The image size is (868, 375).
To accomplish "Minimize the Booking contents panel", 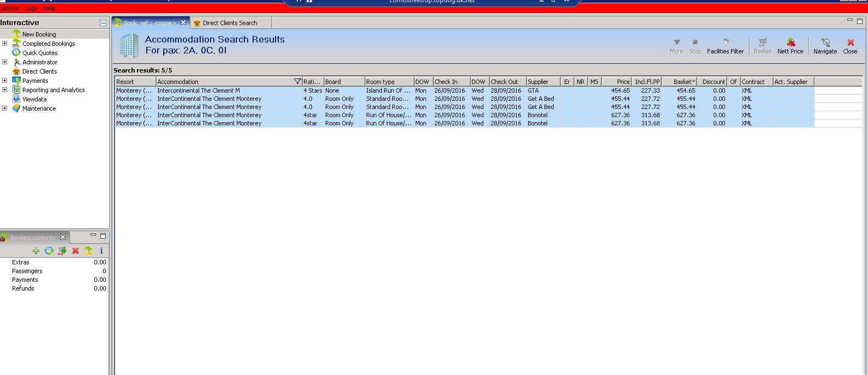I will [x=93, y=235].
